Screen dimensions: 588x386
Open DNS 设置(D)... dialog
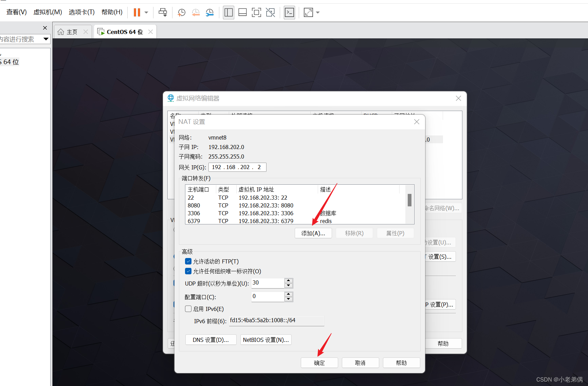pos(211,340)
